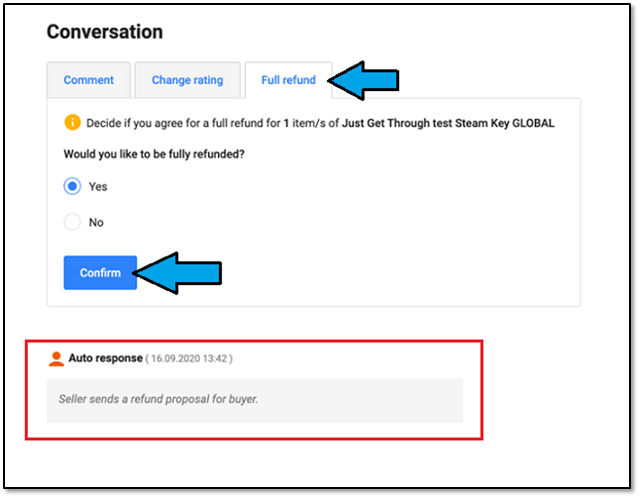Click the orange info icon
Viewport: 640px width, 498px height.
tap(72, 123)
